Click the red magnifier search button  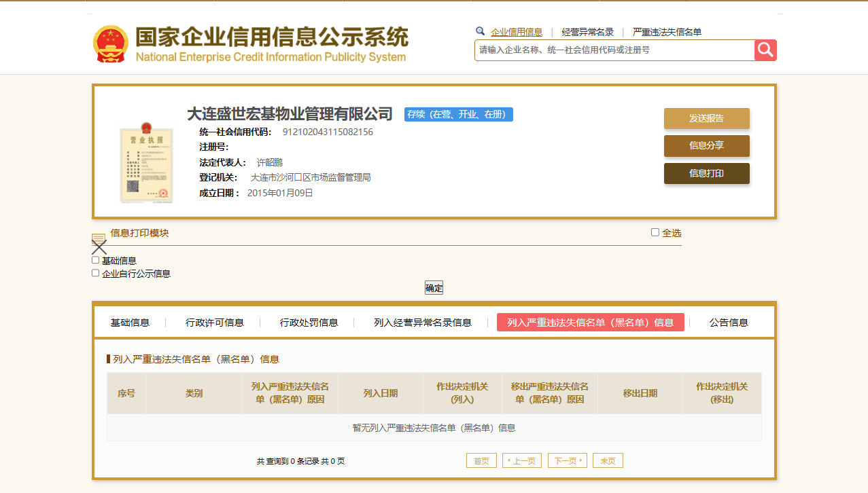(765, 50)
